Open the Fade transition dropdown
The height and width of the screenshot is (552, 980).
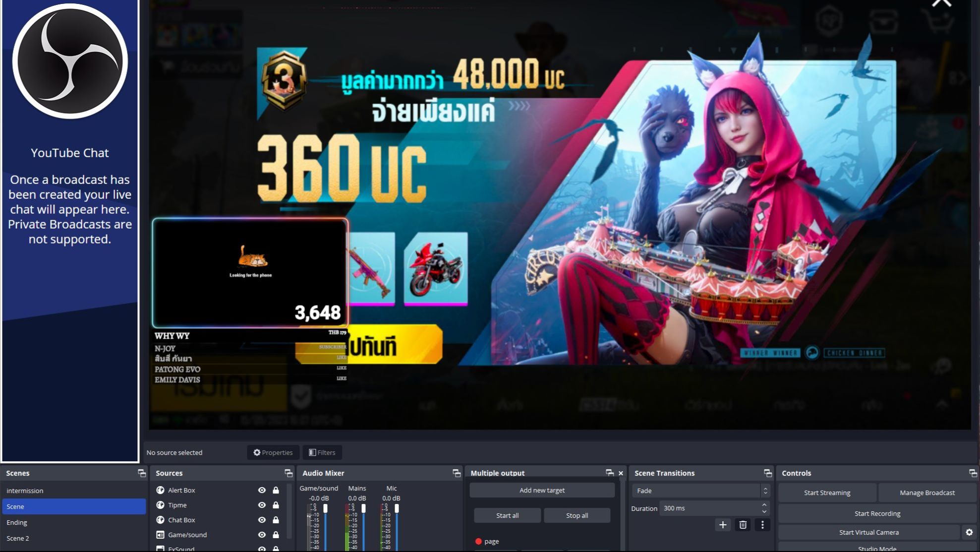pos(701,491)
